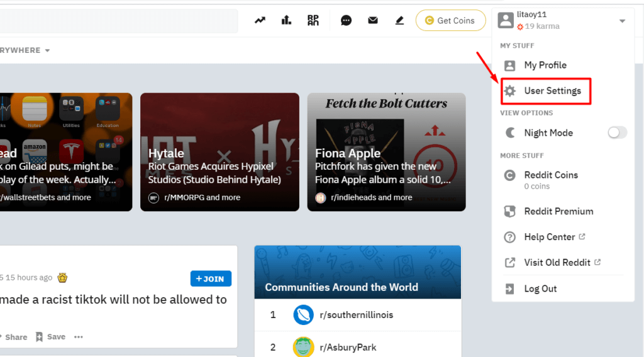This screenshot has height=357, width=644.
Task: Click the Get Coins button
Action: click(x=450, y=21)
